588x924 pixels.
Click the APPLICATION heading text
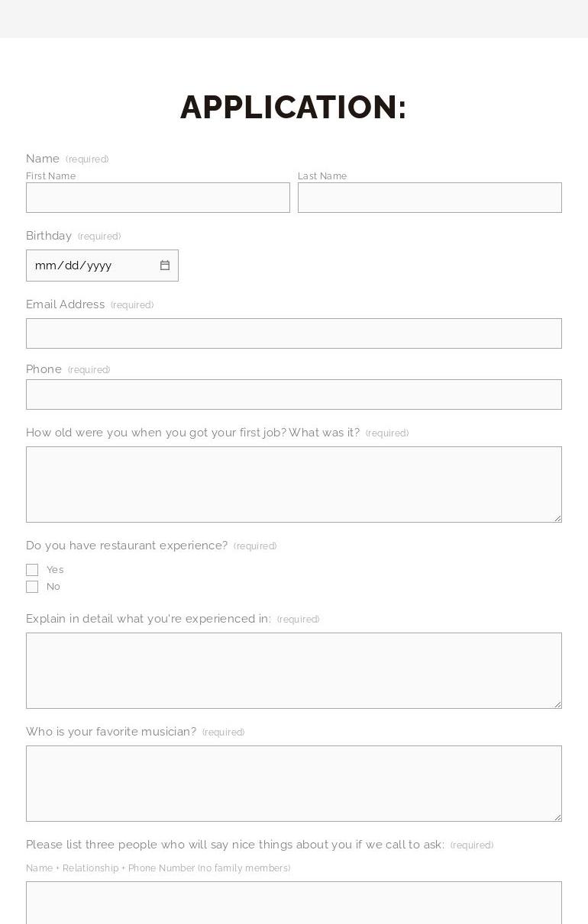294,108
